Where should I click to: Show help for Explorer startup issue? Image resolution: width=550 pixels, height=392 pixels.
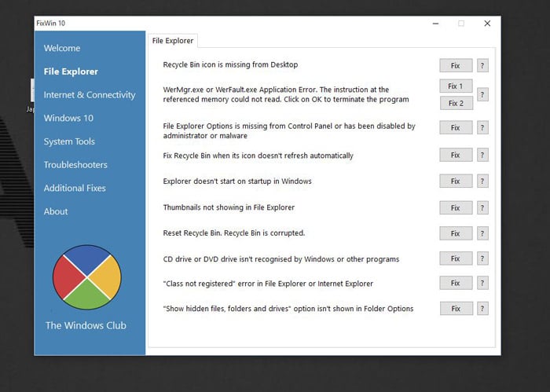(482, 181)
